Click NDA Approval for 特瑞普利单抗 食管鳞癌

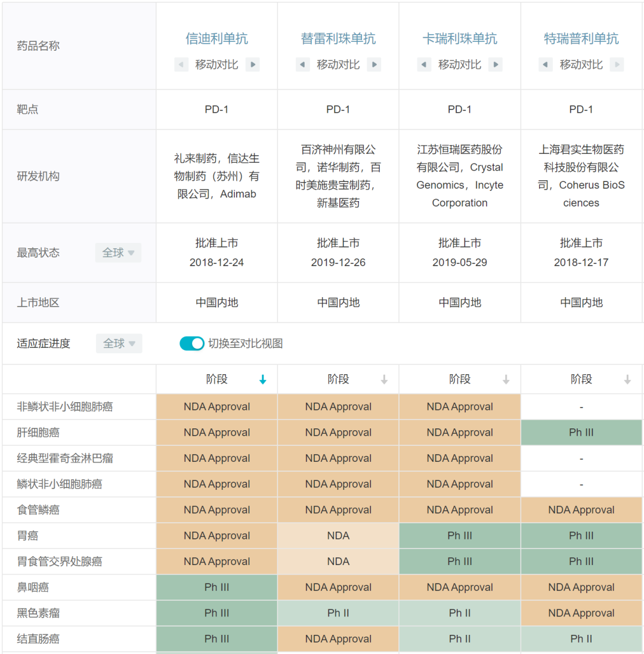coord(581,510)
